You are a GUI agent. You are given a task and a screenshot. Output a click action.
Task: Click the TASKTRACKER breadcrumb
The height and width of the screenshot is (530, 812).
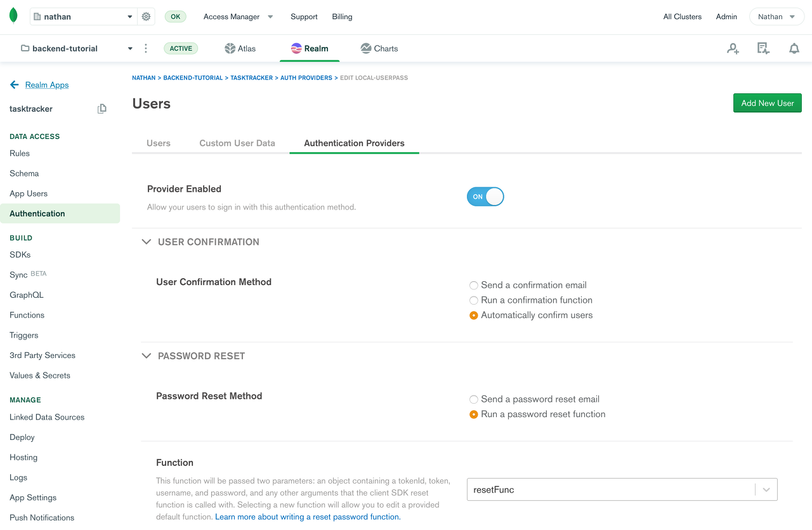(251, 77)
